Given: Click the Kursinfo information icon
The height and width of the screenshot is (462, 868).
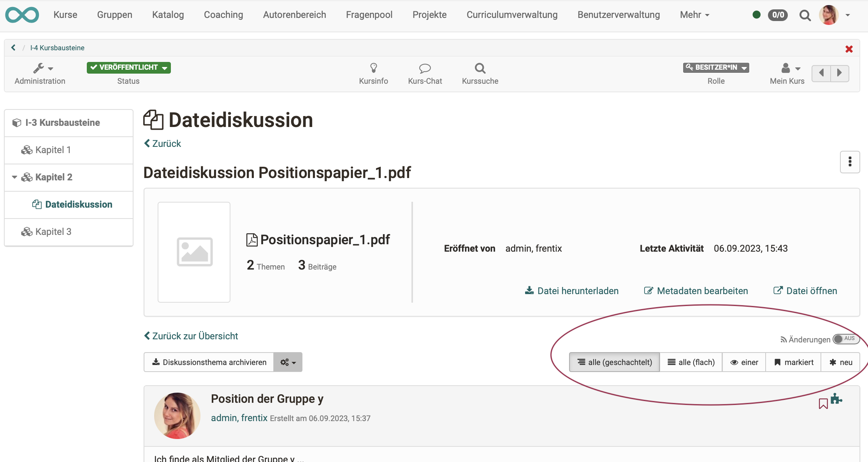Looking at the screenshot, I should point(373,67).
